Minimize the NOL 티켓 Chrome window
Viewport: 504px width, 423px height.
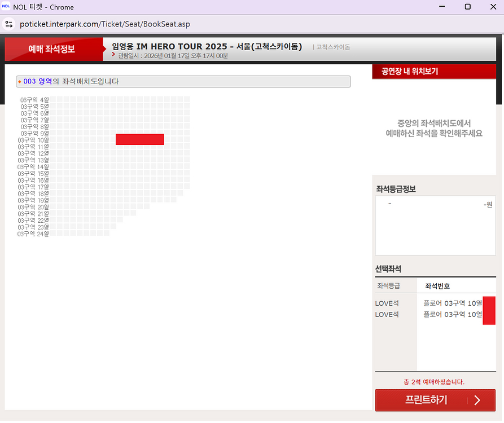(x=441, y=7)
